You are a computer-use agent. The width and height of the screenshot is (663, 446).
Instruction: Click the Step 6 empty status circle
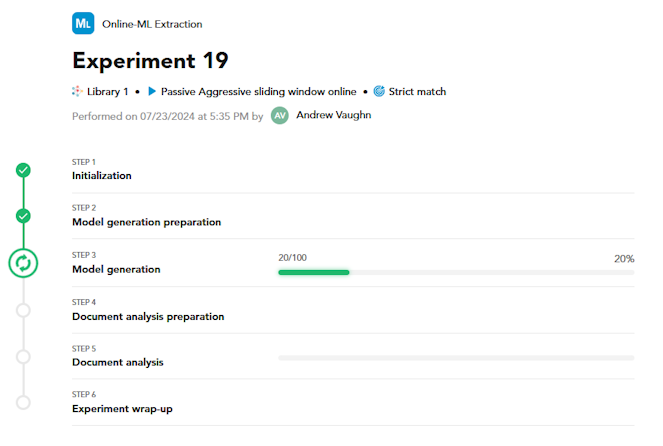coord(23,402)
